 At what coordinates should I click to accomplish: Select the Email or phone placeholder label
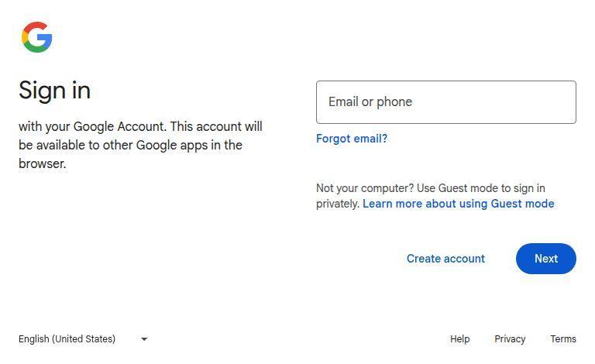(370, 102)
